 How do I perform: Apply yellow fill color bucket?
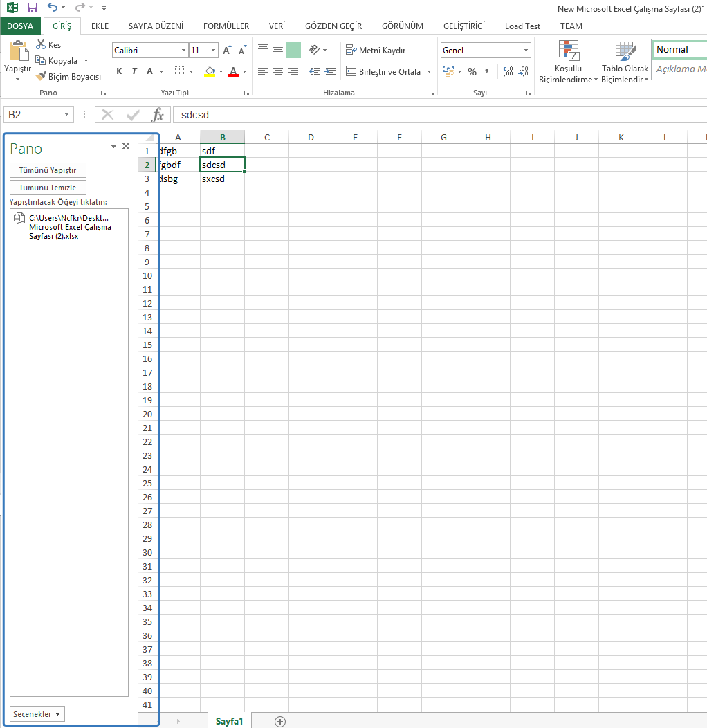[x=210, y=71]
